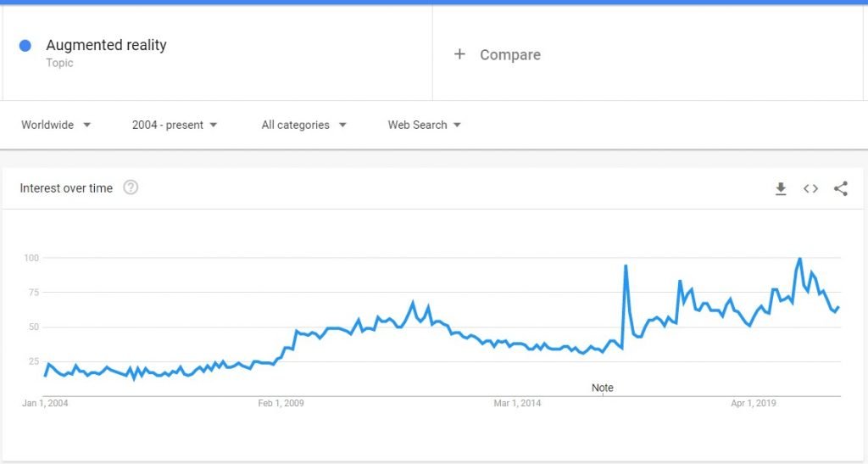
Task: Click the Apr 1, 2019 axis label
Action: coord(753,403)
